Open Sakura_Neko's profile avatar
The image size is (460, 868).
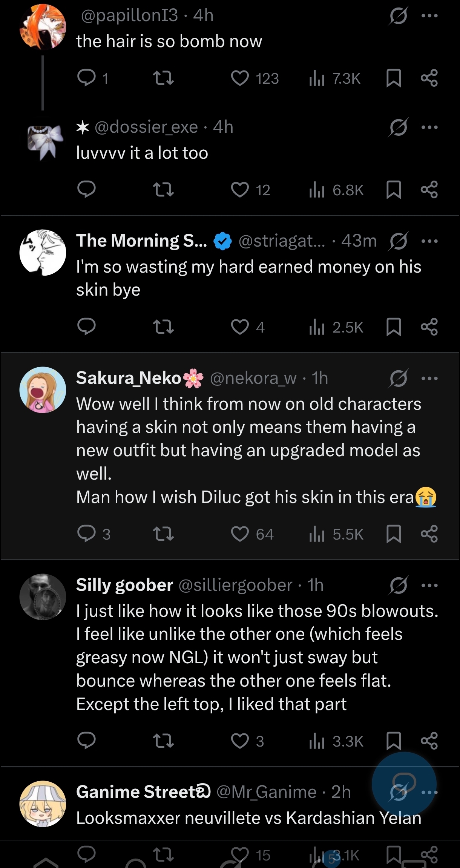click(43, 390)
